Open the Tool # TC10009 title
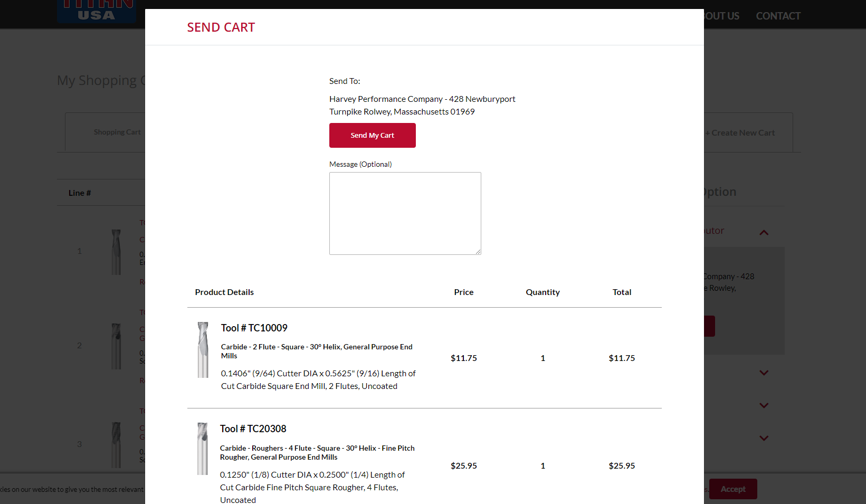Image resolution: width=866 pixels, height=504 pixels. point(254,328)
